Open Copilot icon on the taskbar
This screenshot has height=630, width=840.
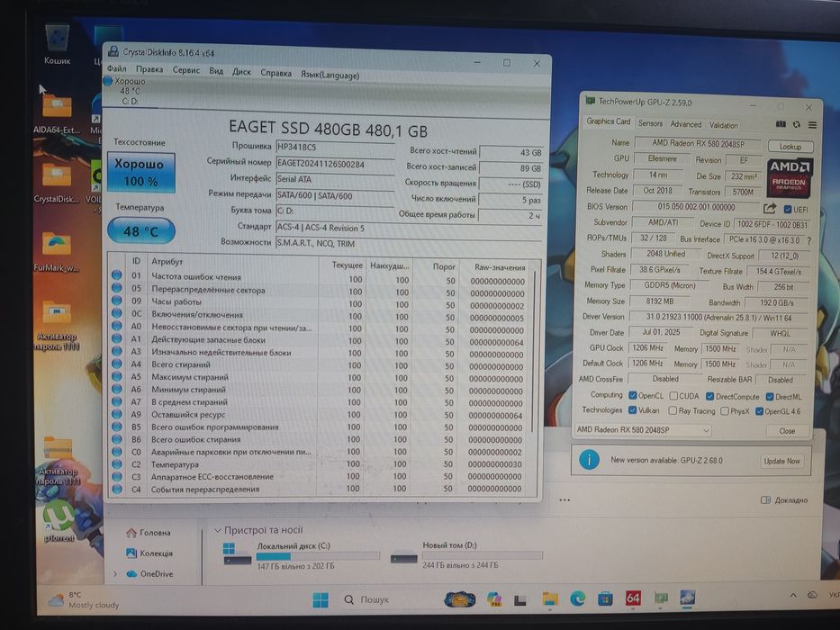click(494, 598)
